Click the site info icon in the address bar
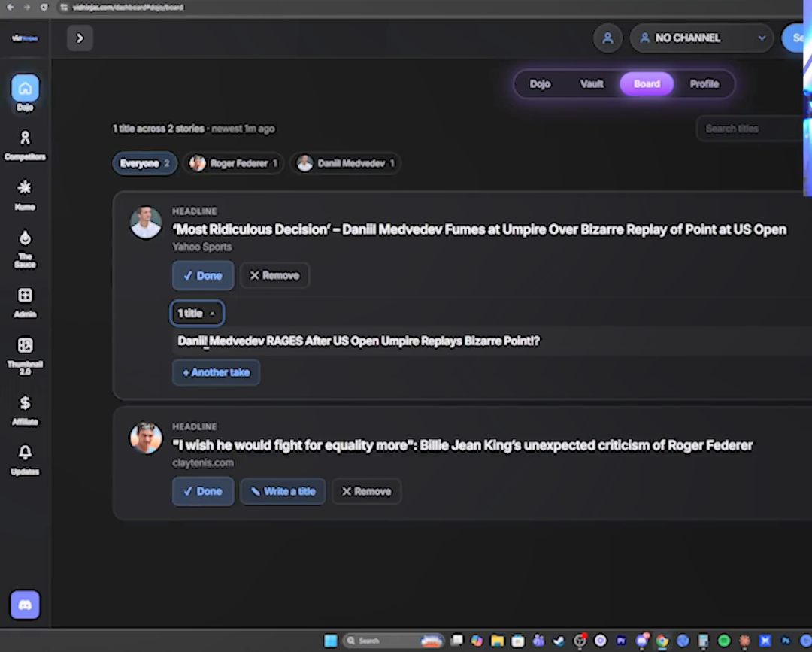Image resolution: width=812 pixels, height=652 pixels. pos(64,8)
